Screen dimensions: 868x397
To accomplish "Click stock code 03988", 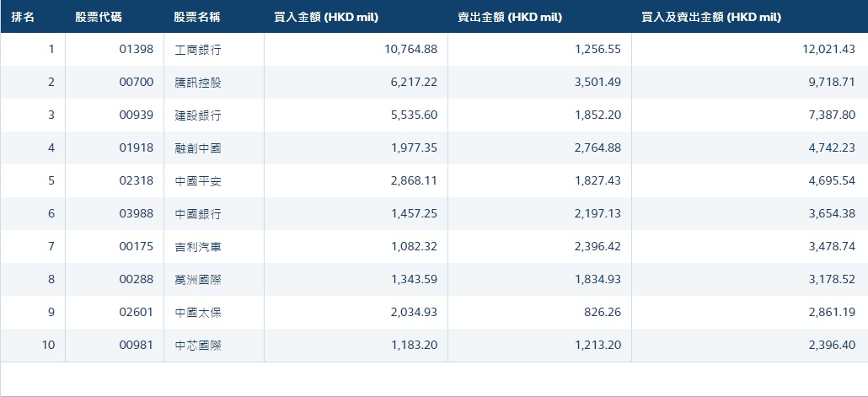I will click(x=136, y=214).
